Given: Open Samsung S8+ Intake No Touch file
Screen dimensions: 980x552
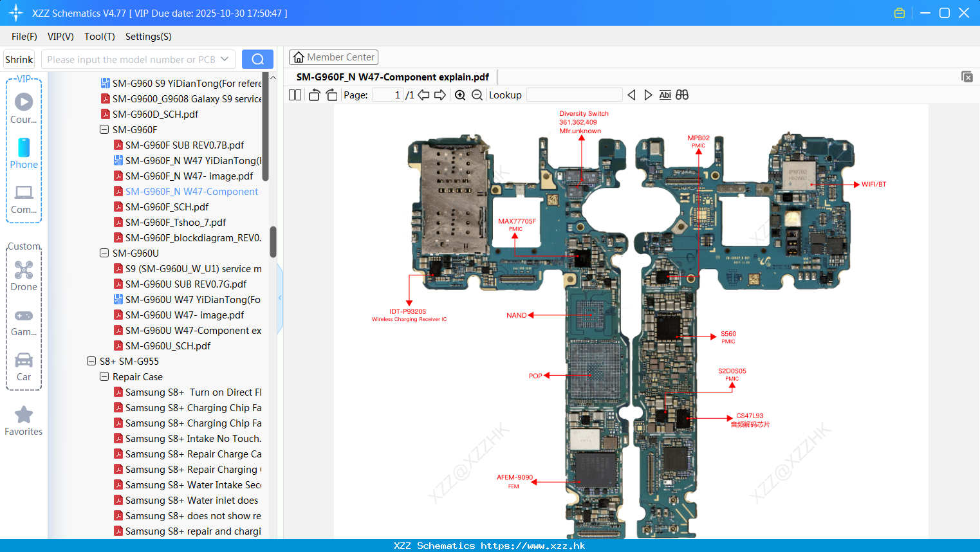Looking at the screenshot, I should pyautogui.click(x=193, y=438).
